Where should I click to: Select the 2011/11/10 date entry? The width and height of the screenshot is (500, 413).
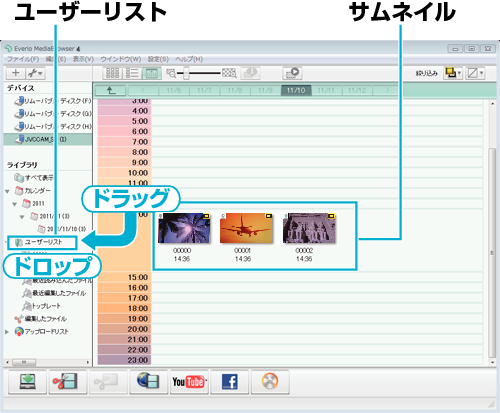(62, 229)
